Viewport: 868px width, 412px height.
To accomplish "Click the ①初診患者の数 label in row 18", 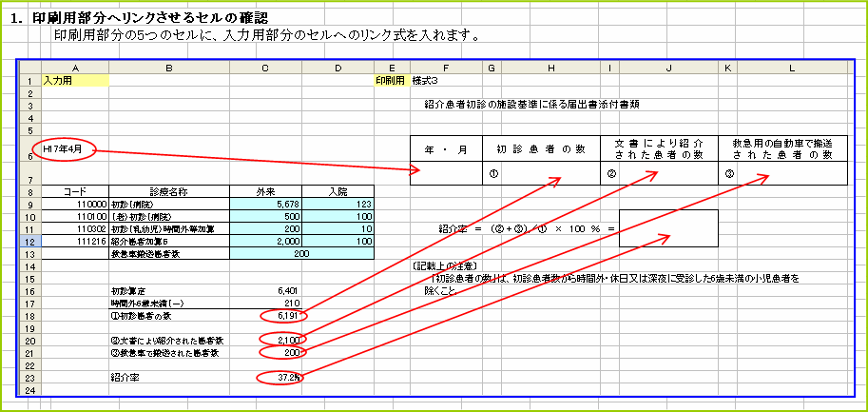I will [x=143, y=316].
